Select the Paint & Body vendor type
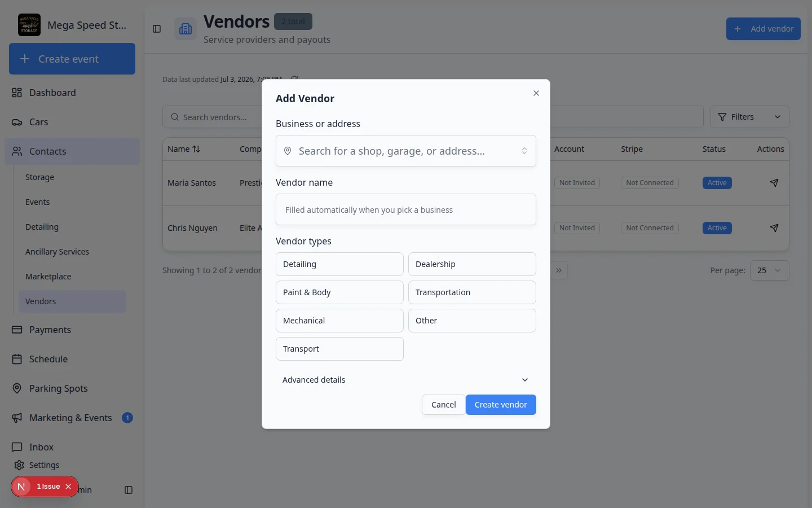The image size is (812, 508). point(339,292)
